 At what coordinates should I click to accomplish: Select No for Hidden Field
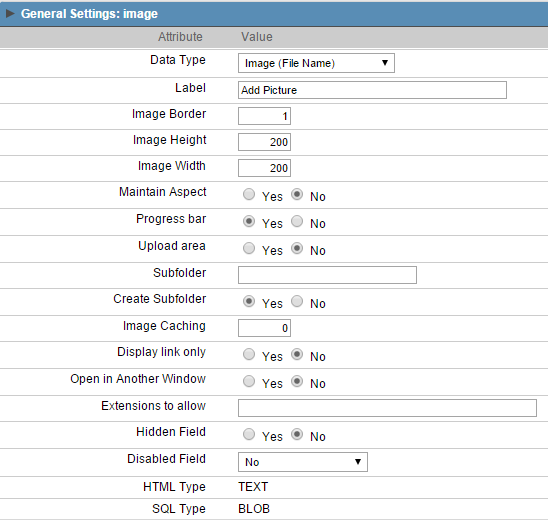click(x=297, y=435)
